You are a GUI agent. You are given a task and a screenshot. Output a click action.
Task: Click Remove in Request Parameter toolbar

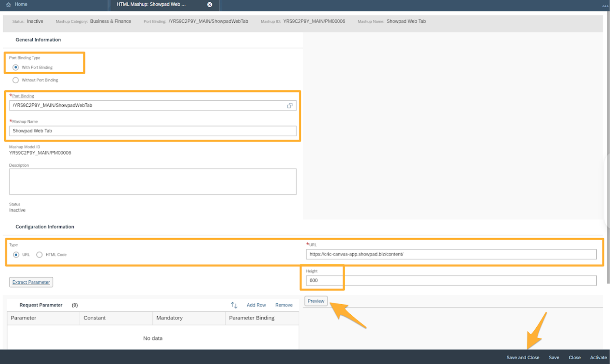(x=283, y=305)
